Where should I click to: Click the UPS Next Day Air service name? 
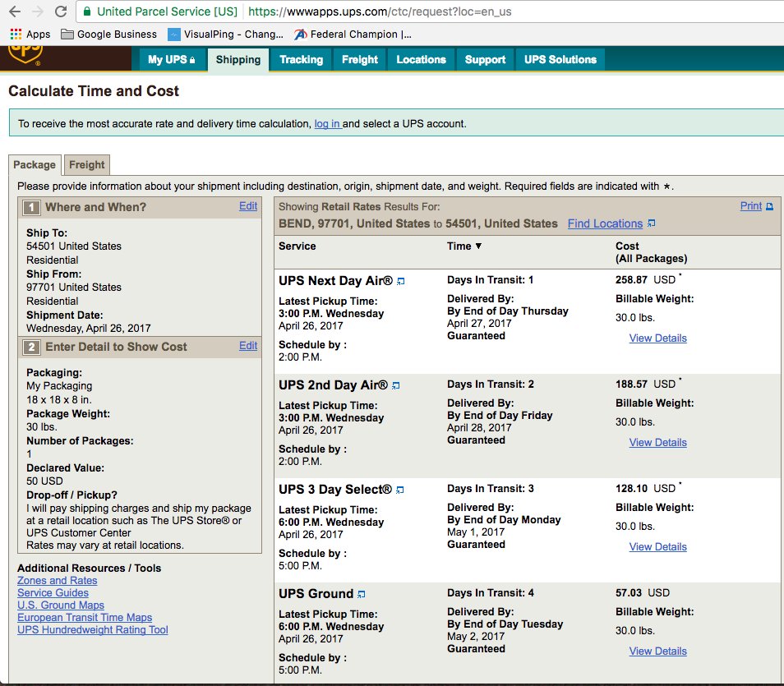point(335,280)
